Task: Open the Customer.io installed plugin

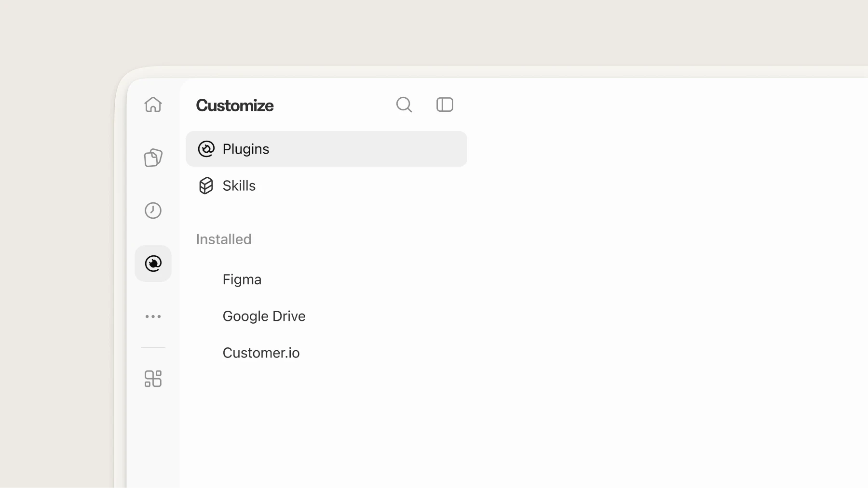Action: coord(261,353)
